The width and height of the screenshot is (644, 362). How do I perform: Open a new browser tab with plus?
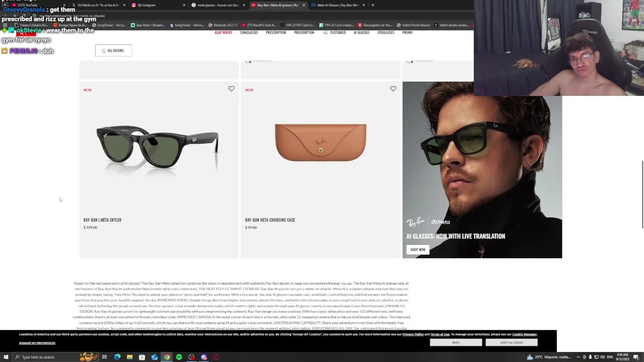372,5
